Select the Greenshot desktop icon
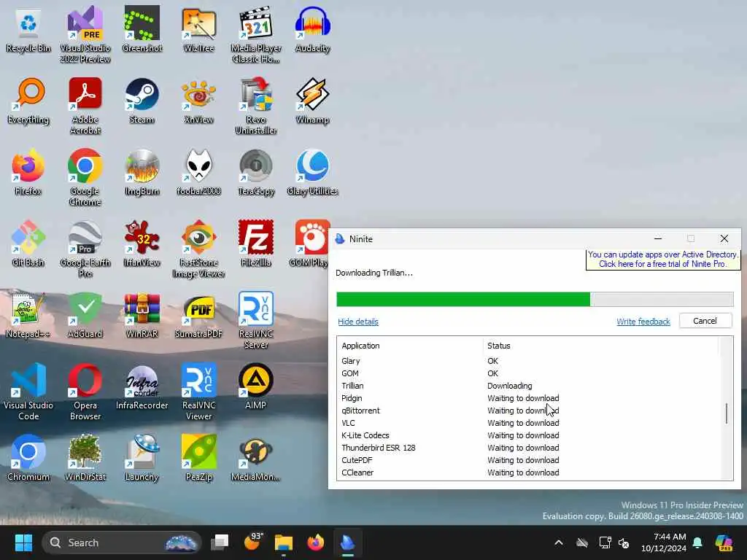The width and height of the screenshot is (747, 560). 142,31
